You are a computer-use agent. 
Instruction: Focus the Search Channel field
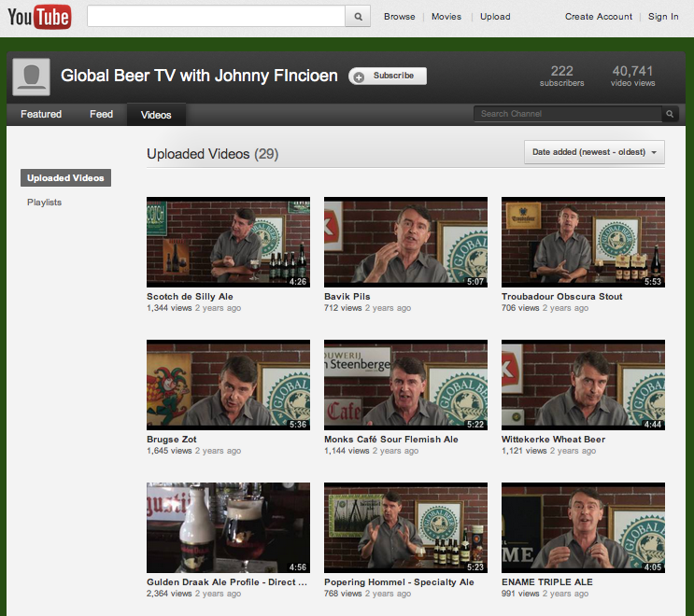coord(568,114)
